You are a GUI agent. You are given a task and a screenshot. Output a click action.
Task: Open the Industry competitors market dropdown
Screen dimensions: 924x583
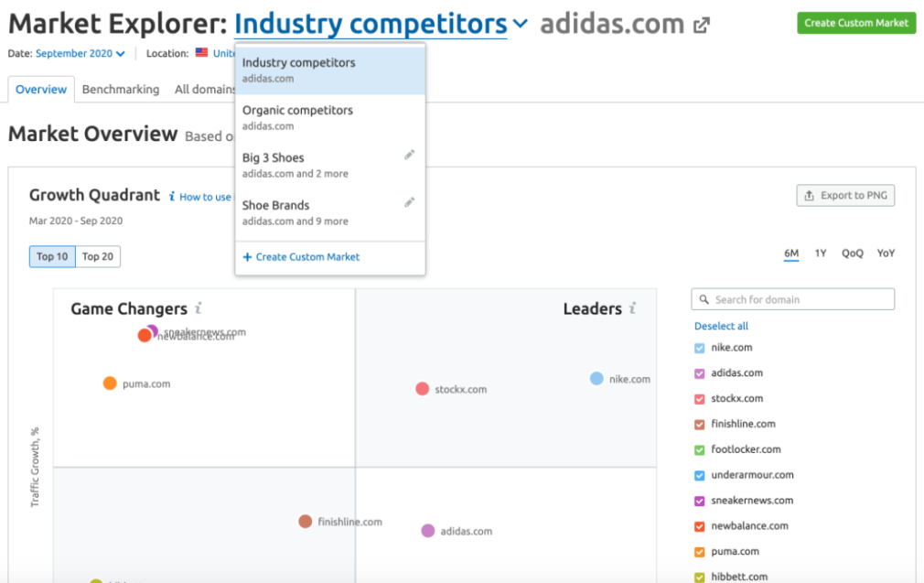(x=381, y=25)
